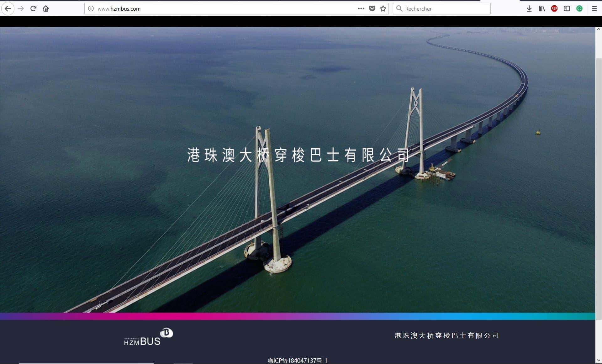Click the browser back arrow button
This screenshot has width=602, height=364.
coord(8,8)
